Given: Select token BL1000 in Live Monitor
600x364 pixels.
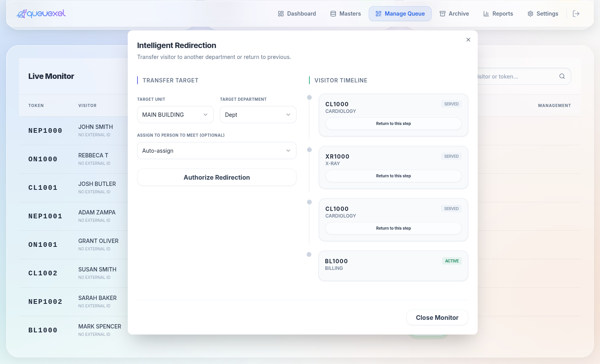Looking at the screenshot, I should (x=43, y=330).
